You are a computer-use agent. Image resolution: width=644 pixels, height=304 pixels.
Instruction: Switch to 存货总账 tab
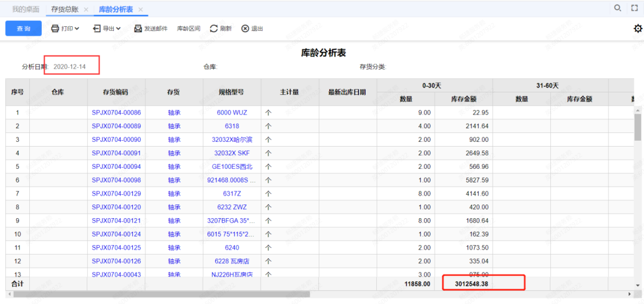click(x=64, y=10)
